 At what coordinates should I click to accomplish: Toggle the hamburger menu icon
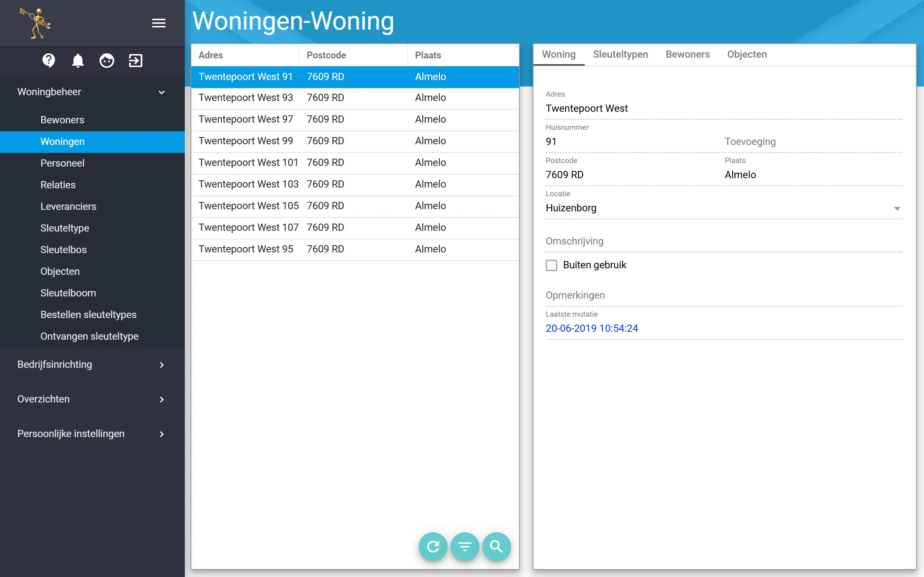click(159, 23)
